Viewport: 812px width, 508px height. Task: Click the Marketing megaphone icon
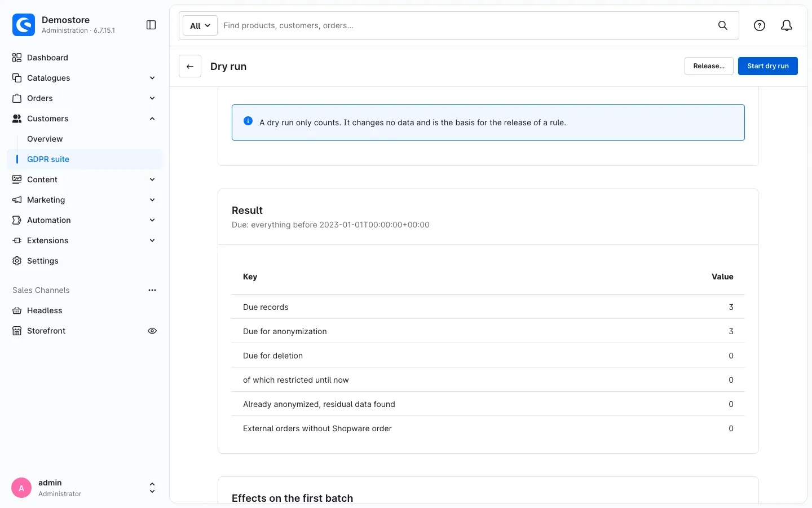click(17, 200)
